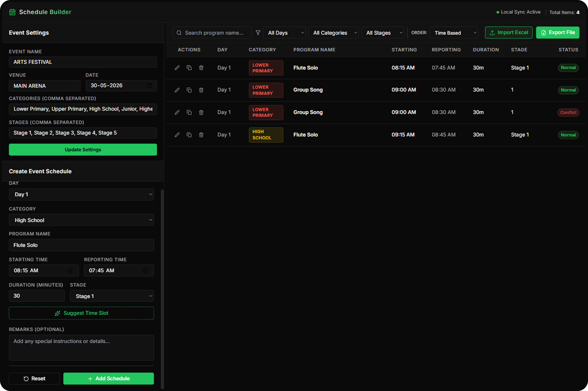Click the Duration minutes field
This screenshot has width=588, height=391.
37,296
